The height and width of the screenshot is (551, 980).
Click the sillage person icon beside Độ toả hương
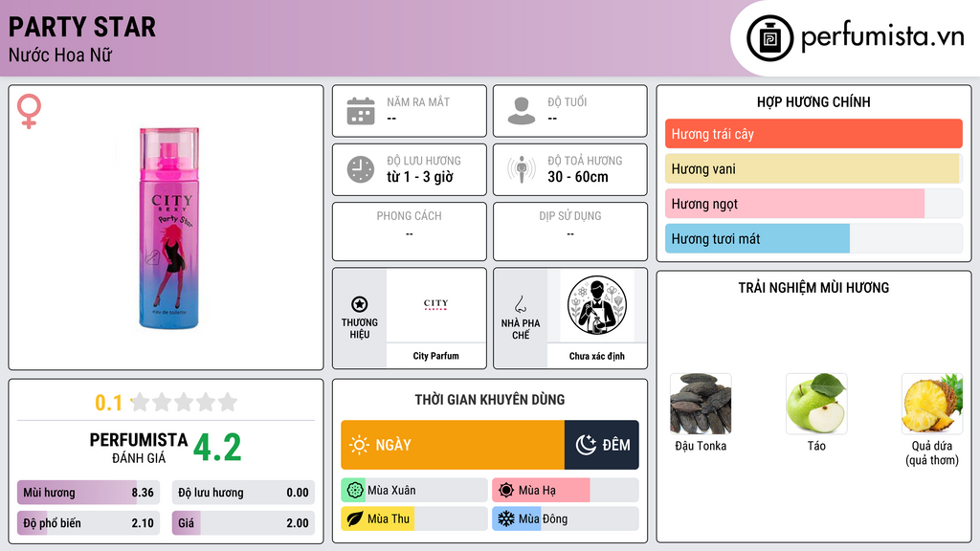click(x=522, y=169)
